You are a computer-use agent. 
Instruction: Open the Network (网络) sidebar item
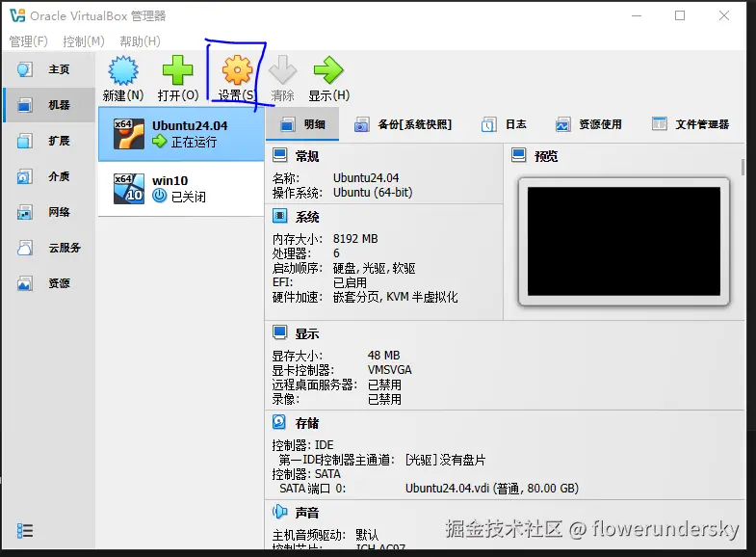(48, 212)
